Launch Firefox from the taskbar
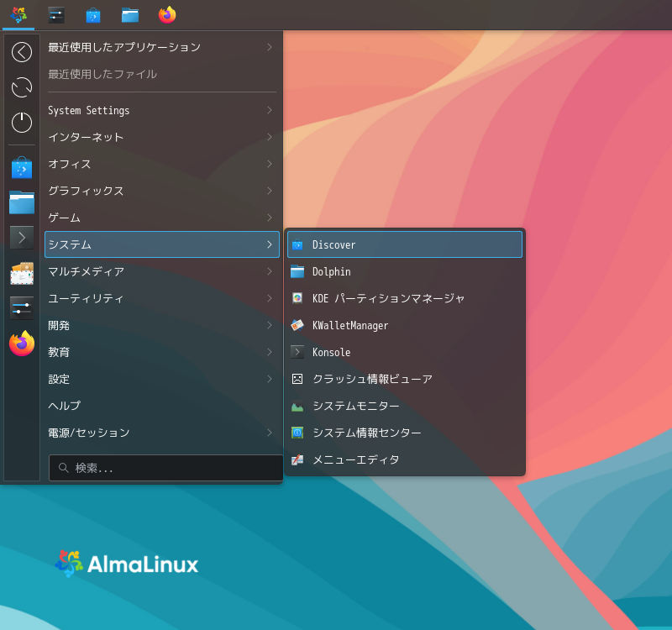 [x=167, y=14]
